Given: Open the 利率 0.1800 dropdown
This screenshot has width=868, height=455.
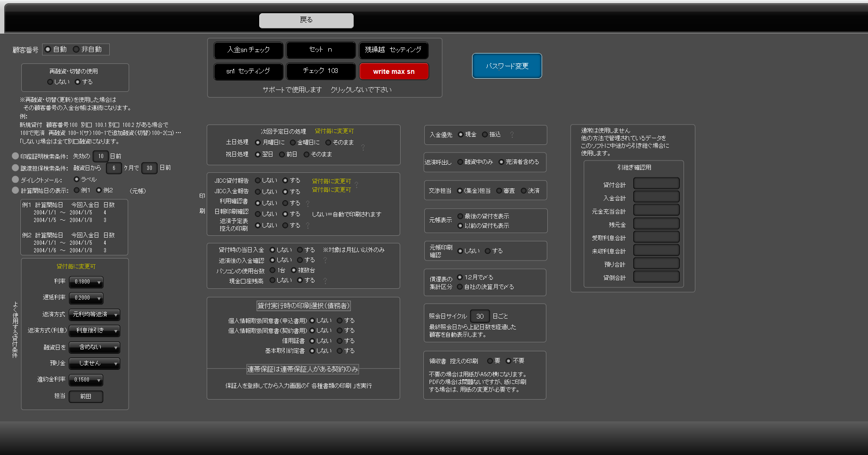Looking at the screenshot, I should [x=86, y=282].
